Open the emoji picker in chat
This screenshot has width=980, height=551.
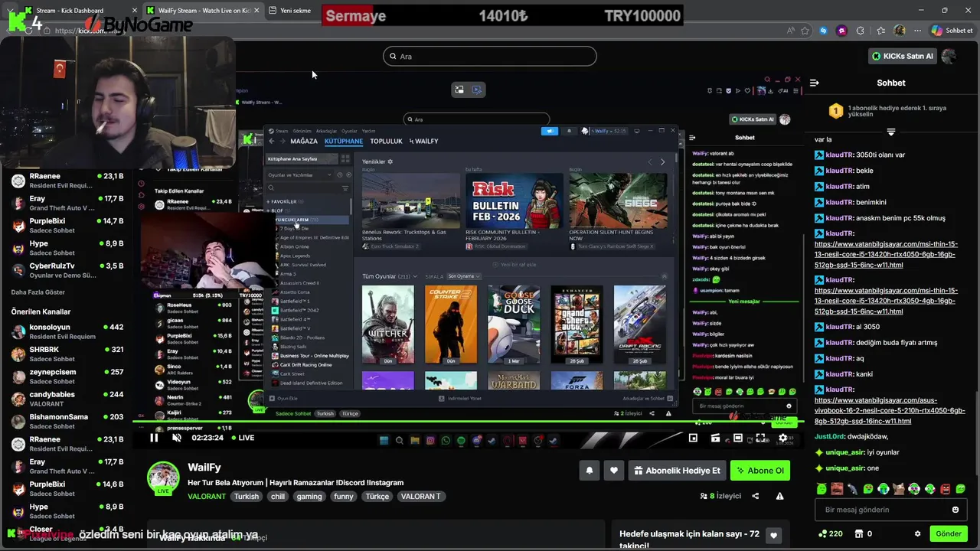[x=955, y=510]
